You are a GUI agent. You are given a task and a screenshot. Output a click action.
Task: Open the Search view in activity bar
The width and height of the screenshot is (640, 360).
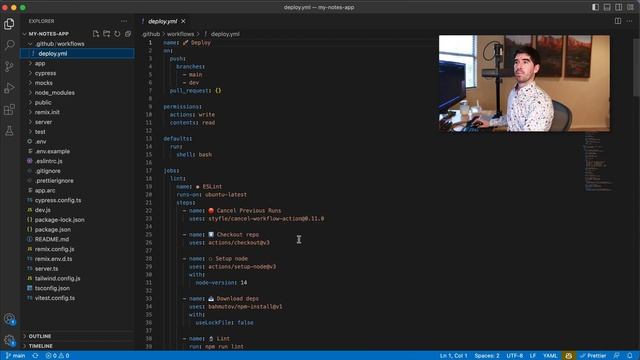point(9,45)
